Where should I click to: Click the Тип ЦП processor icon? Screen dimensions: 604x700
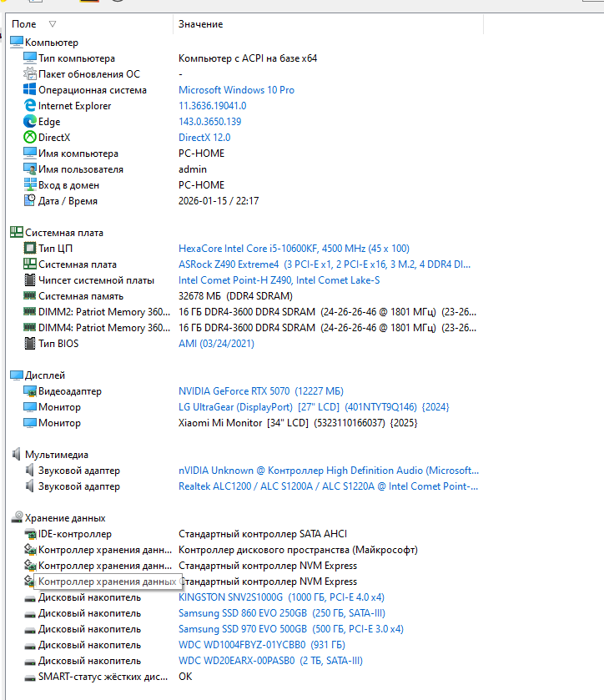pos(30,249)
